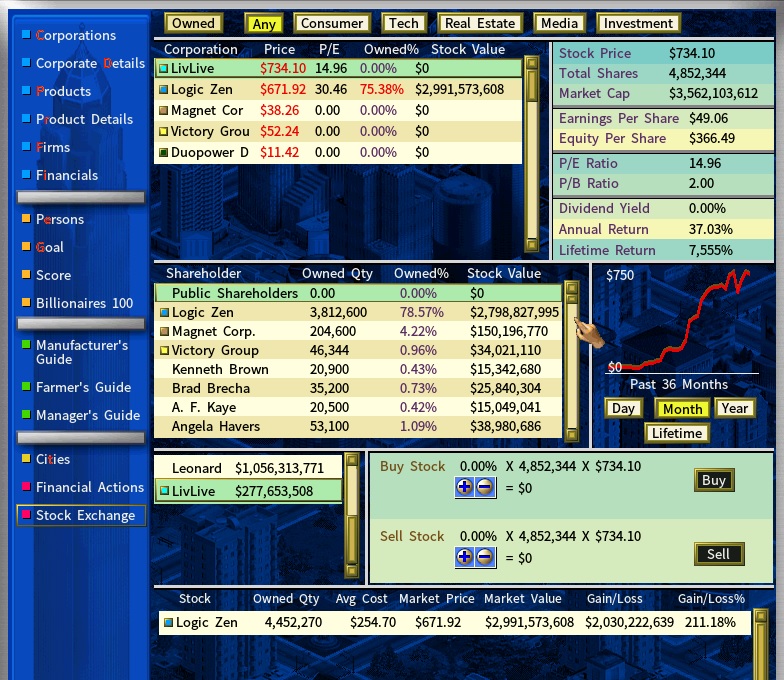Select A. F. Kaye shareholder row
784x680 pixels.
358,408
